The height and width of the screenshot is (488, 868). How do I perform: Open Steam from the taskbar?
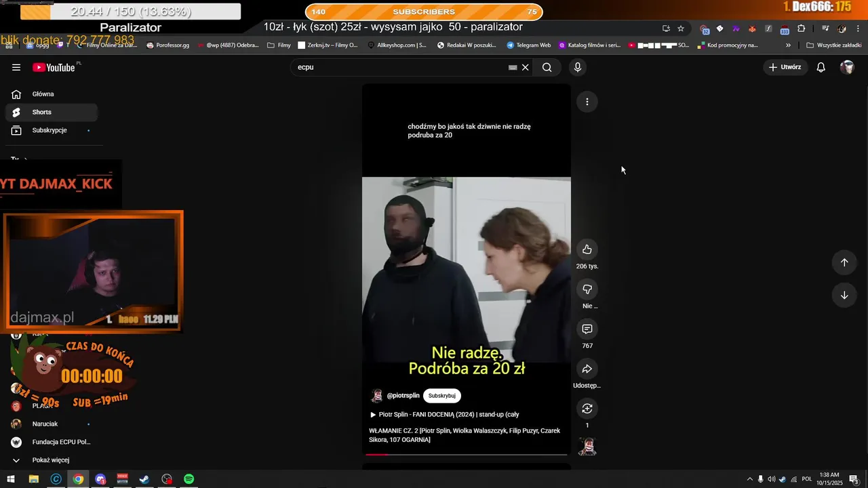(x=144, y=479)
